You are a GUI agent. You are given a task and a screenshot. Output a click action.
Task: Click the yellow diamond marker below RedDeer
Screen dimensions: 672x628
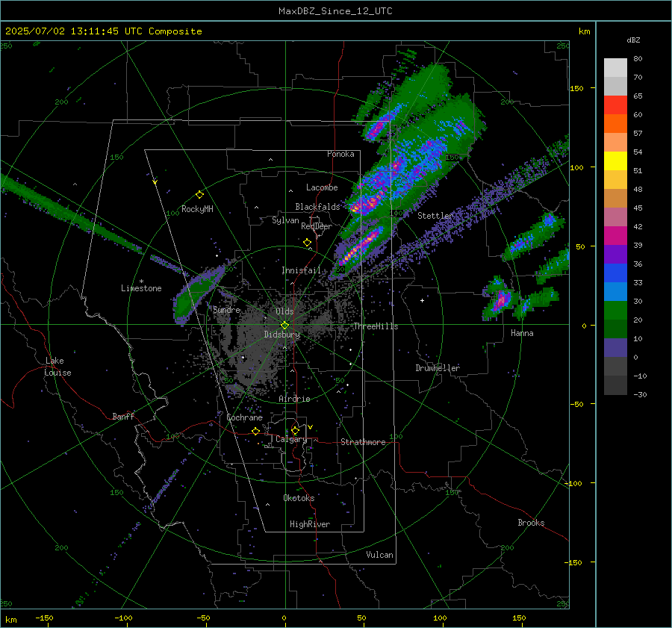point(307,243)
